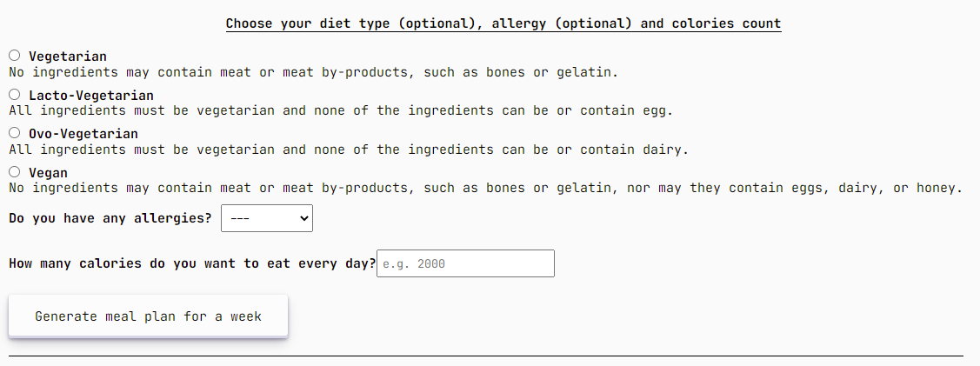Open the allergies dropdown list
Viewport: 980px width, 366px height.
267,218
